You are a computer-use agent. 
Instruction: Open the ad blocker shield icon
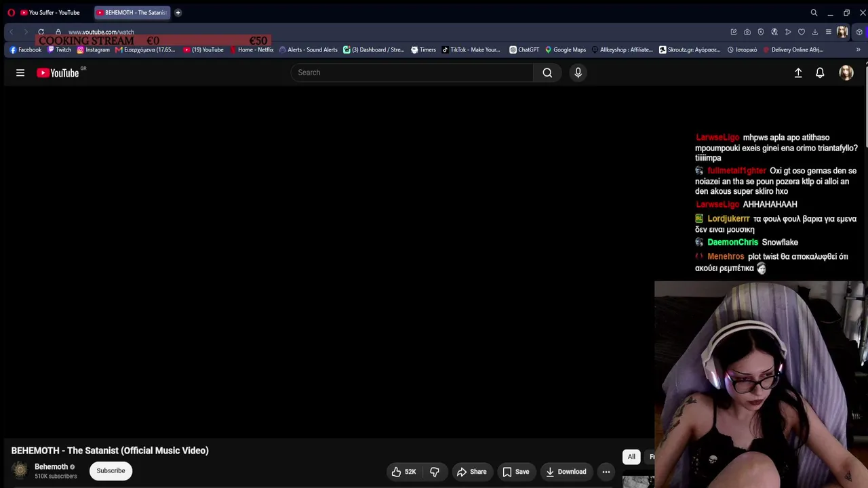[761, 32]
